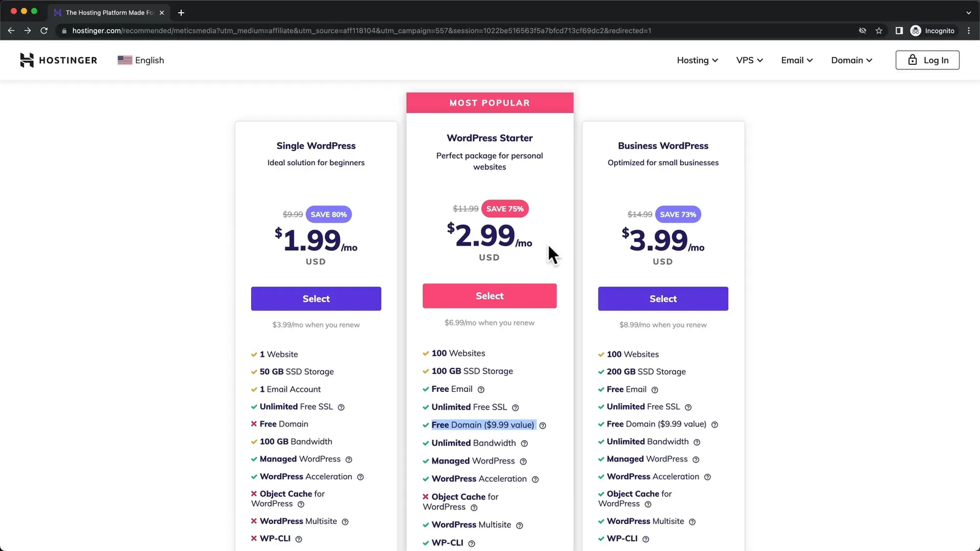The height and width of the screenshot is (551, 980).
Task: Click '100 GB Bandwidth' feature
Action: 296,441
